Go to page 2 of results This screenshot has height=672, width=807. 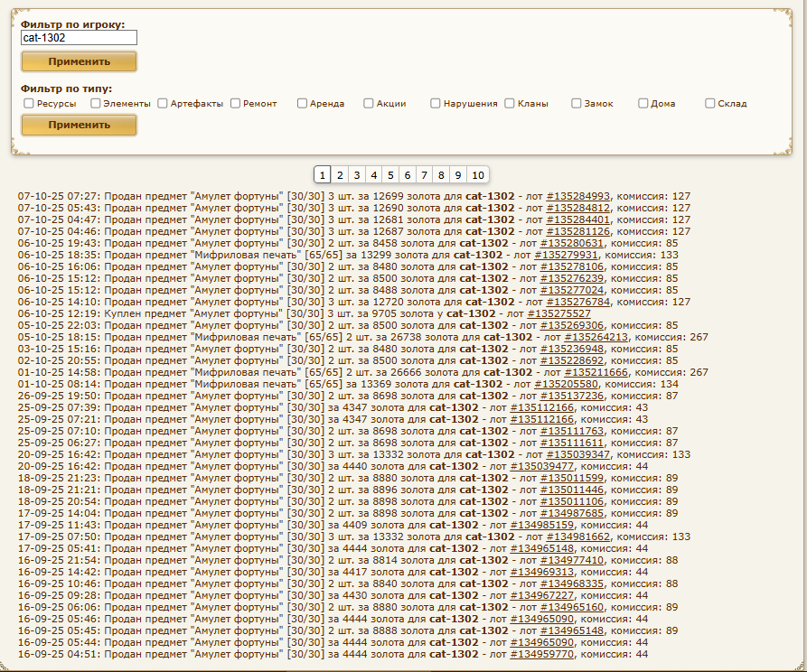pyautogui.click(x=340, y=175)
